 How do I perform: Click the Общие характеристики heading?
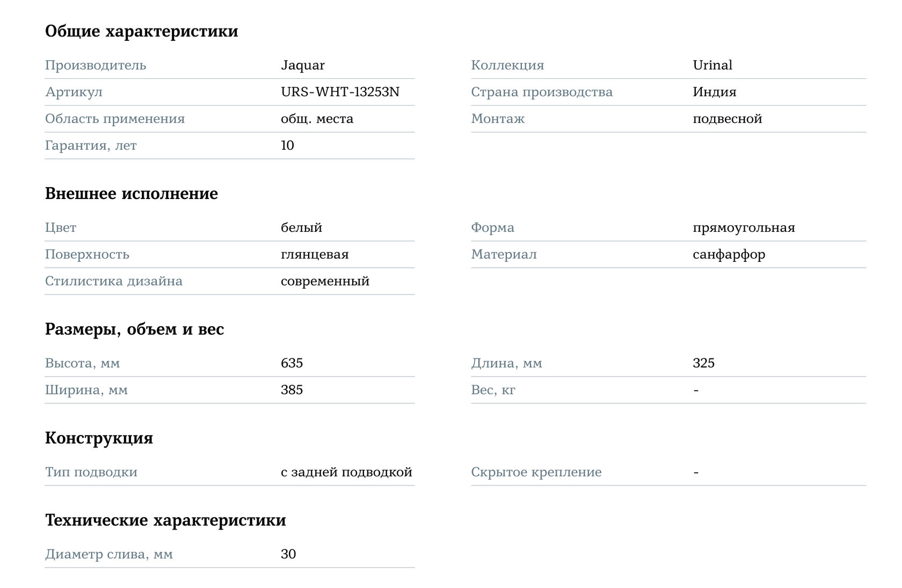coord(141,31)
